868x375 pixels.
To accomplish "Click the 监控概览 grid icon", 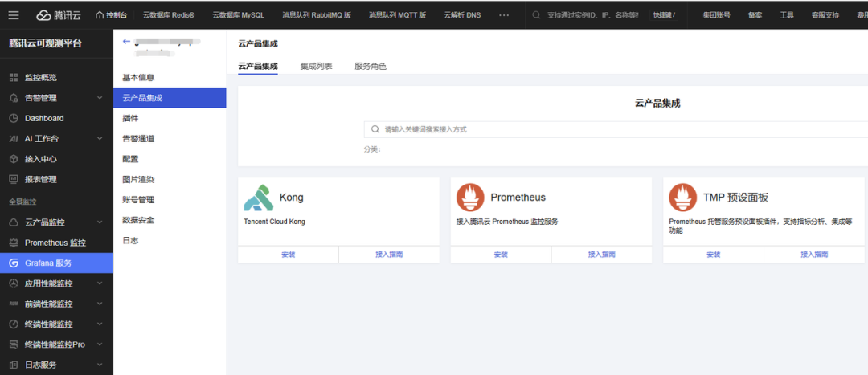I will [14, 78].
